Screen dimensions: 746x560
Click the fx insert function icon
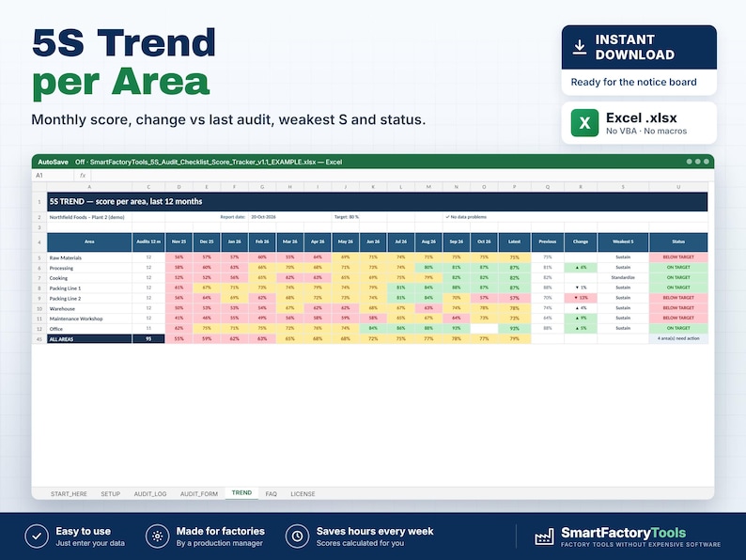point(83,176)
